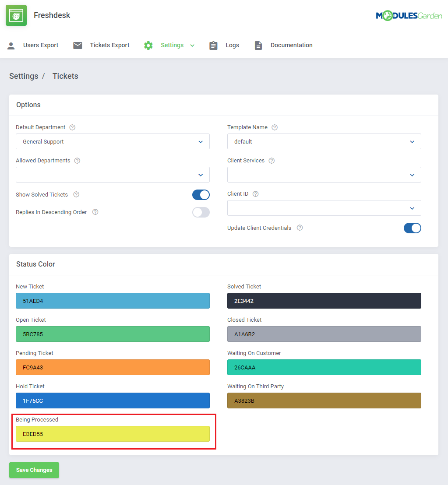Disable Show Solved Tickets toggle
The image size is (448, 485).
[x=201, y=195]
